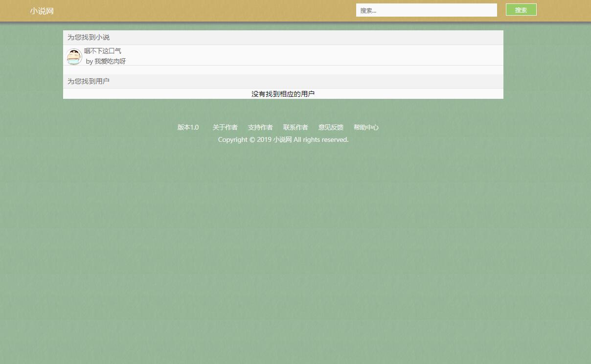Image resolution: width=591 pixels, height=364 pixels.
Task: Click the 版本1.0 version label
Action: tap(188, 127)
